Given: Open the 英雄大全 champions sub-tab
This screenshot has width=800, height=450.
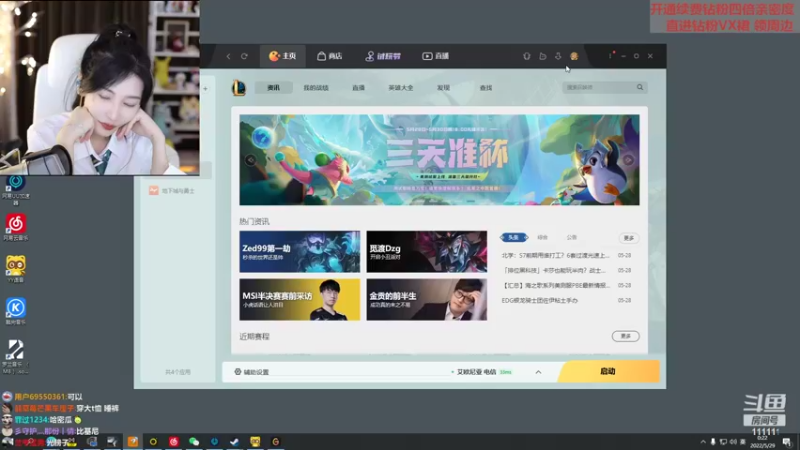Looking at the screenshot, I should pos(401,88).
